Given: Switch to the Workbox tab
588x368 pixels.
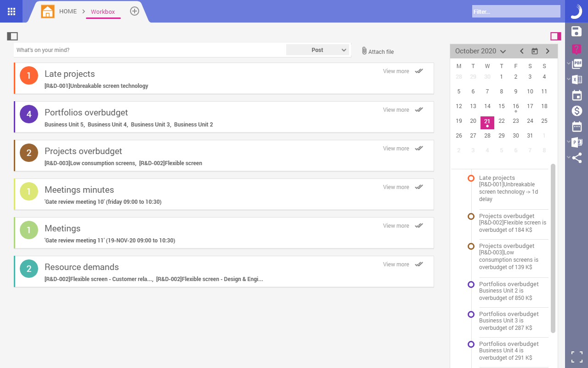Looking at the screenshot, I should pyautogui.click(x=103, y=11).
